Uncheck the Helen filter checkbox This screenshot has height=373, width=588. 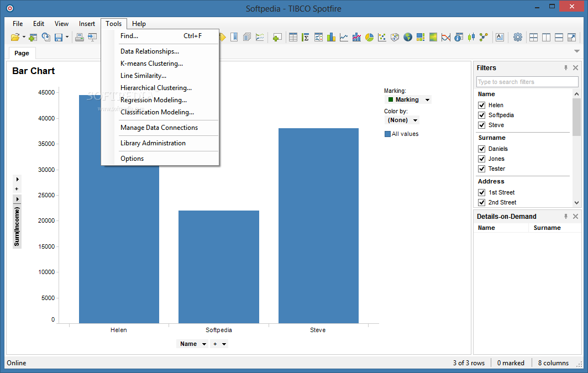coord(482,106)
